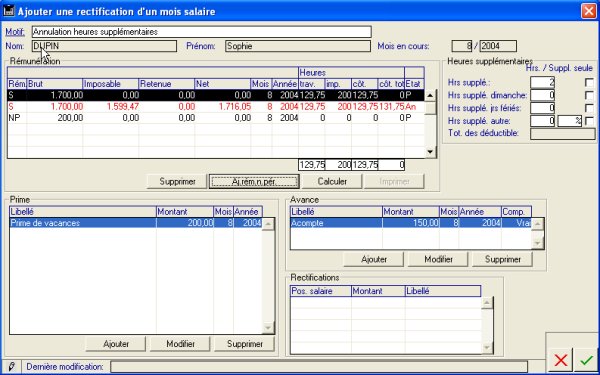
Task: Select the highlighted S row with état P
Action: pos(216,95)
